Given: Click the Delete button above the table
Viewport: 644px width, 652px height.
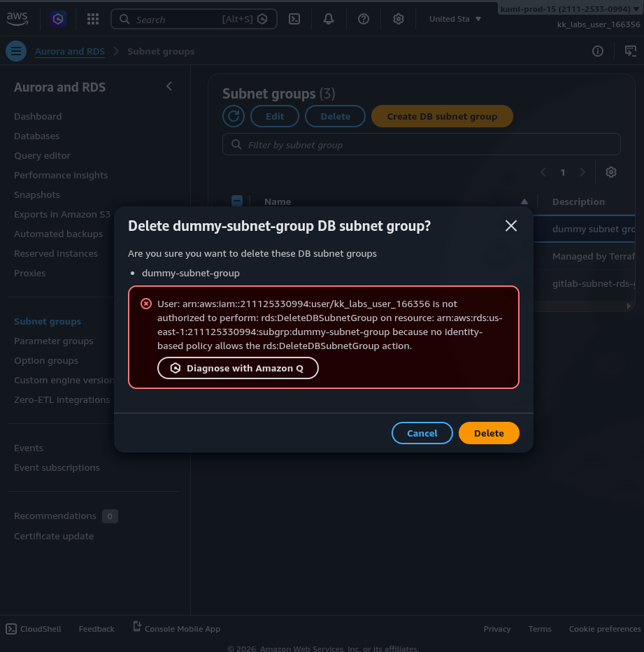Looking at the screenshot, I should (335, 116).
